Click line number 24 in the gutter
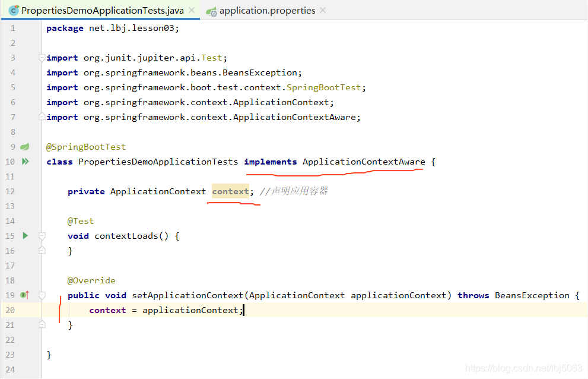The height and width of the screenshot is (379, 588). [x=10, y=369]
